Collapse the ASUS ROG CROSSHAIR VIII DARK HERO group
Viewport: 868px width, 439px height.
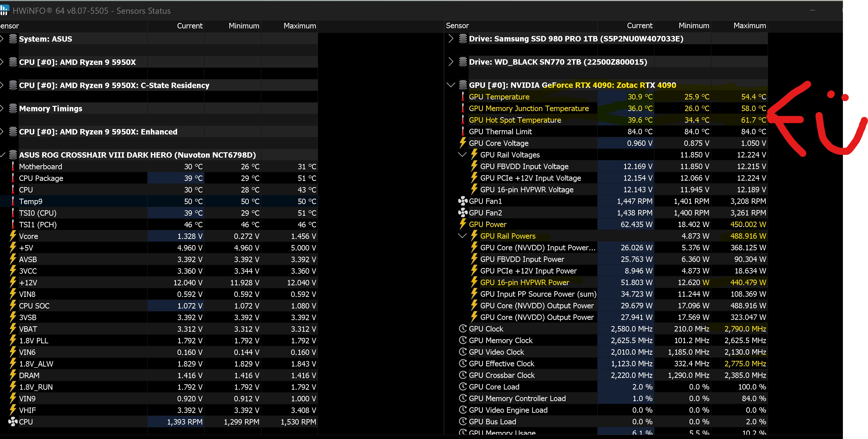click(2, 155)
